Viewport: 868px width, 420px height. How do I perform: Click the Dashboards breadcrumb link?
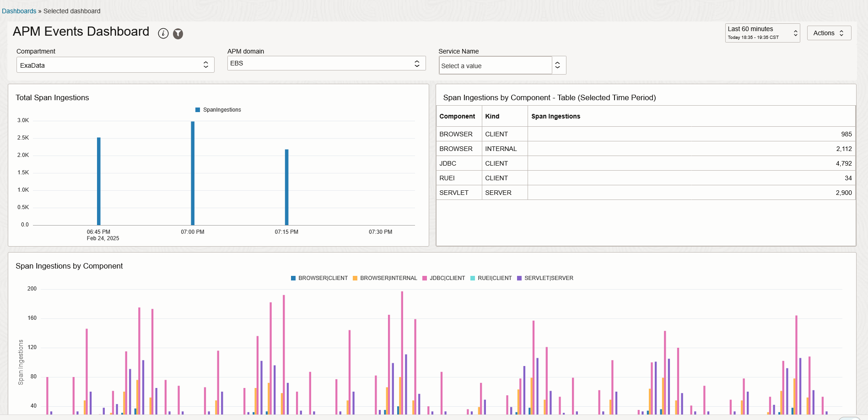tap(19, 11)
